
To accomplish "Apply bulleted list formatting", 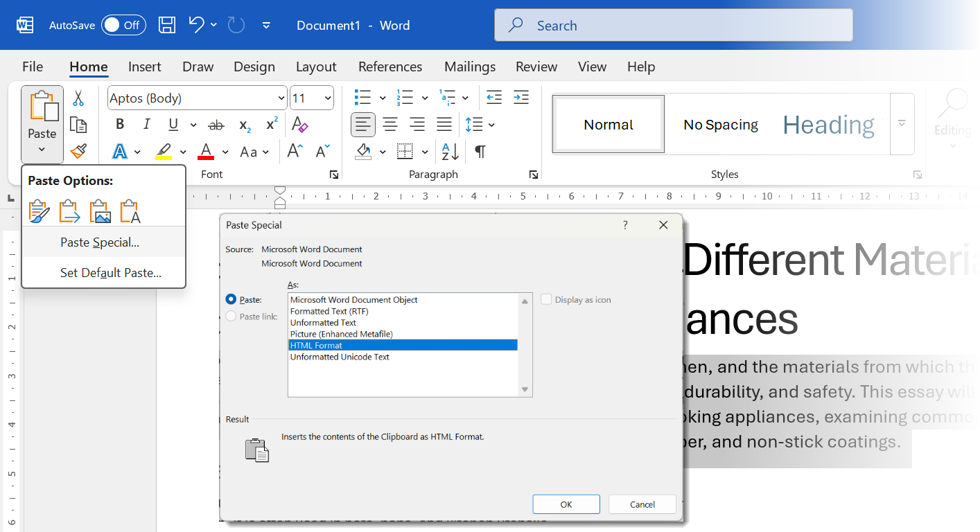I will pyautogui.click(x=361, y=97).
